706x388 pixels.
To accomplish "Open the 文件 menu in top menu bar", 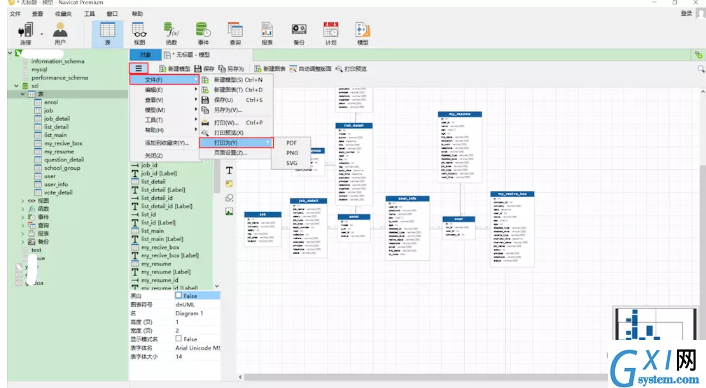I will [15, 14].
